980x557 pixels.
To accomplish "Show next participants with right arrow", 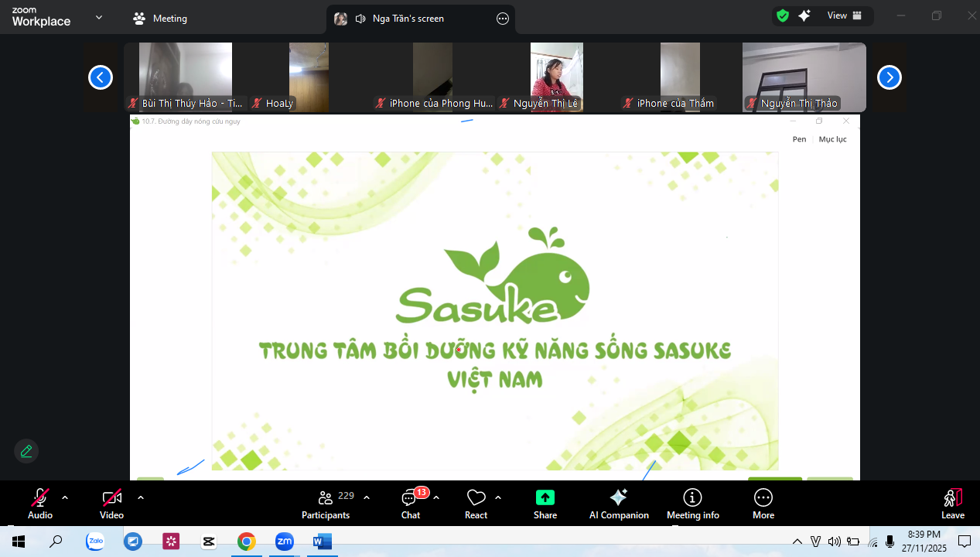I will tap(889, 77).
